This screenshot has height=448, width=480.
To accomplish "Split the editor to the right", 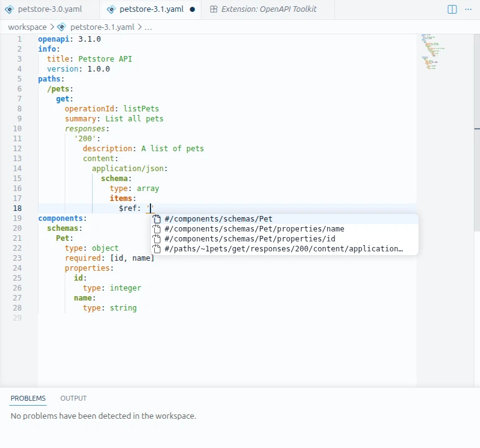I will click(452, 9).
